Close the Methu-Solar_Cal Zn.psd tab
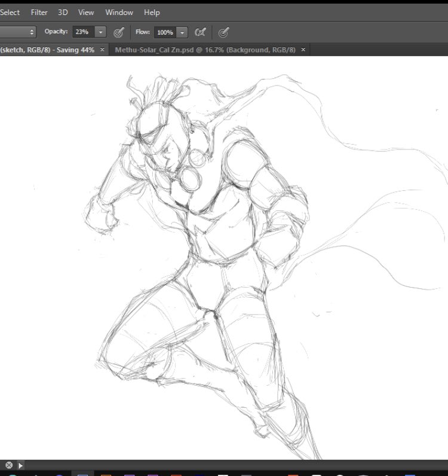Screen dimensions: 448x476 (303, 50)
